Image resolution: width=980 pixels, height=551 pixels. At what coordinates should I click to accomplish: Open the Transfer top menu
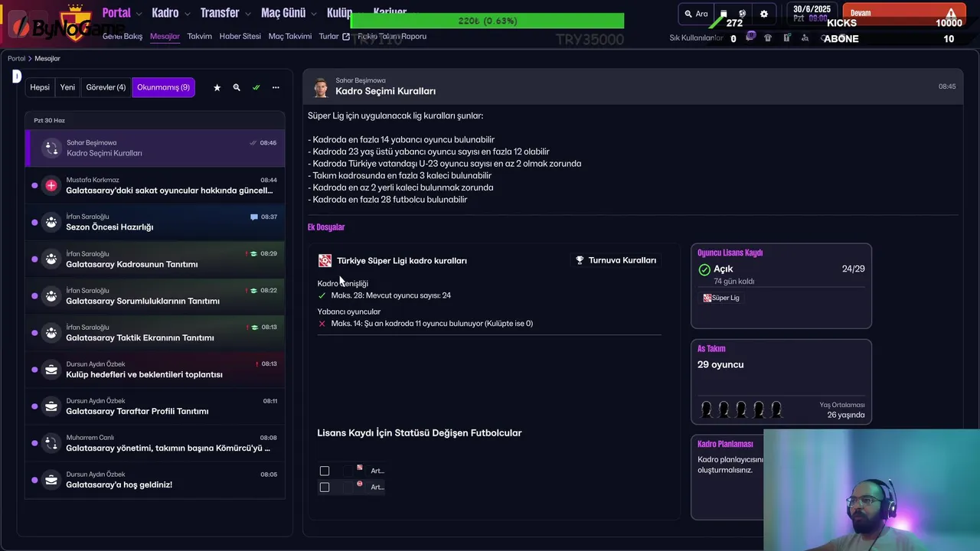pyautogui.click(x=220, y=13)
